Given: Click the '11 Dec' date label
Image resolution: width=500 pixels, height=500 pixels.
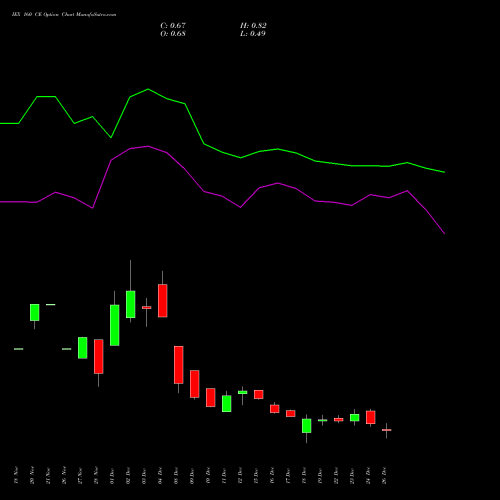Looking at the screenshot, I should [224, 475].
